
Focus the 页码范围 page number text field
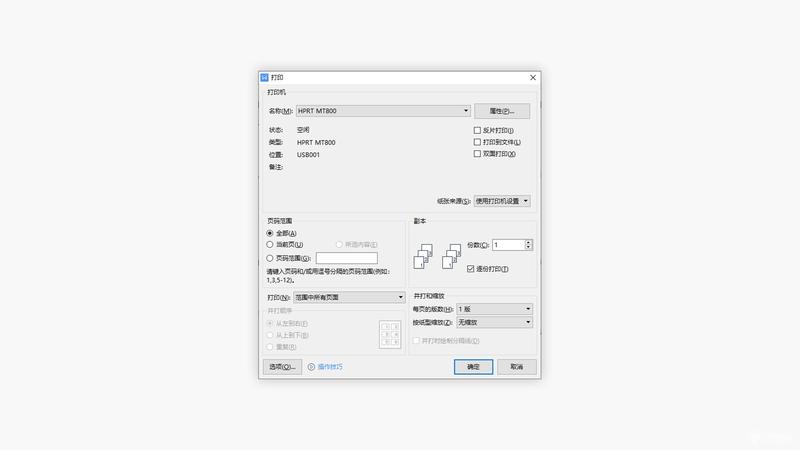pyautogui.click(x=347, y=258)
